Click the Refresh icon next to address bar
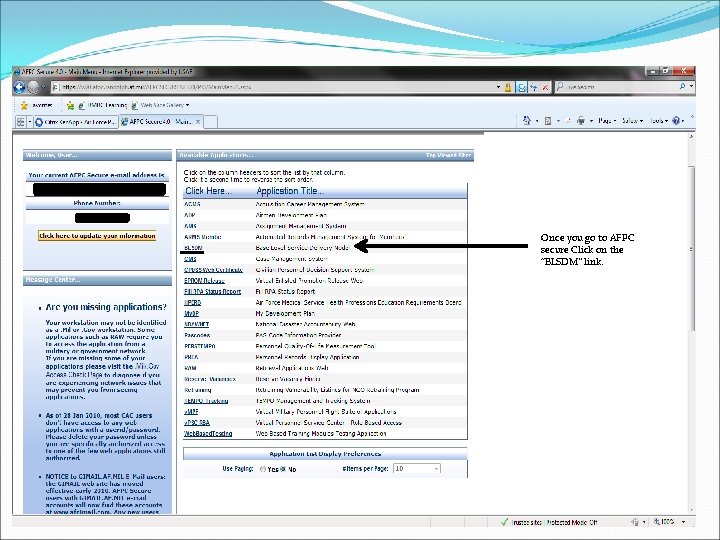Screen dimensions: 720x540 [533, 87]
